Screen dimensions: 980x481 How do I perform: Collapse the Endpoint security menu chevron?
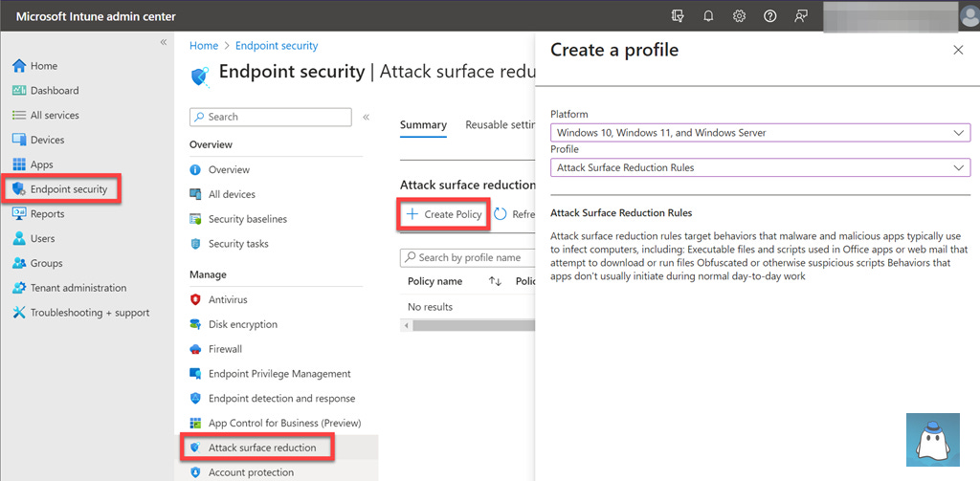click(367, 117)
